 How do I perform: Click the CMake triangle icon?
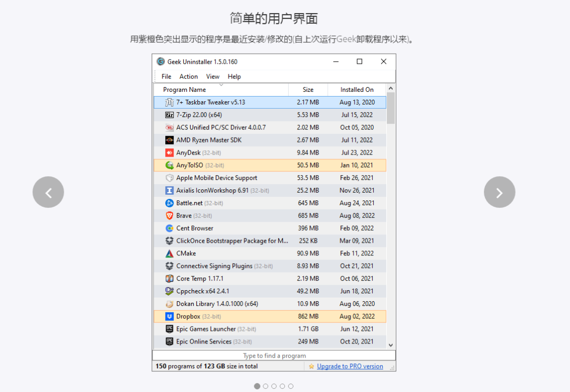169,254
